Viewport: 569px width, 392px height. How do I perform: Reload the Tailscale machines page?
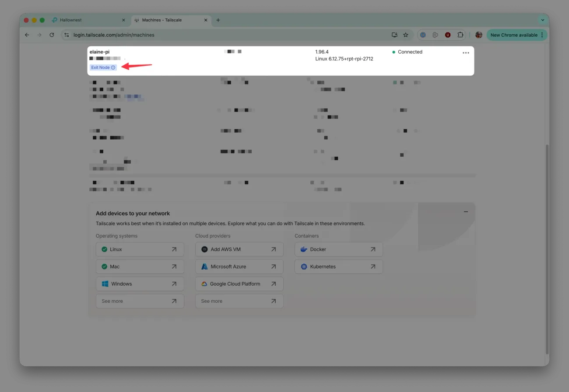tap(52, 35)
